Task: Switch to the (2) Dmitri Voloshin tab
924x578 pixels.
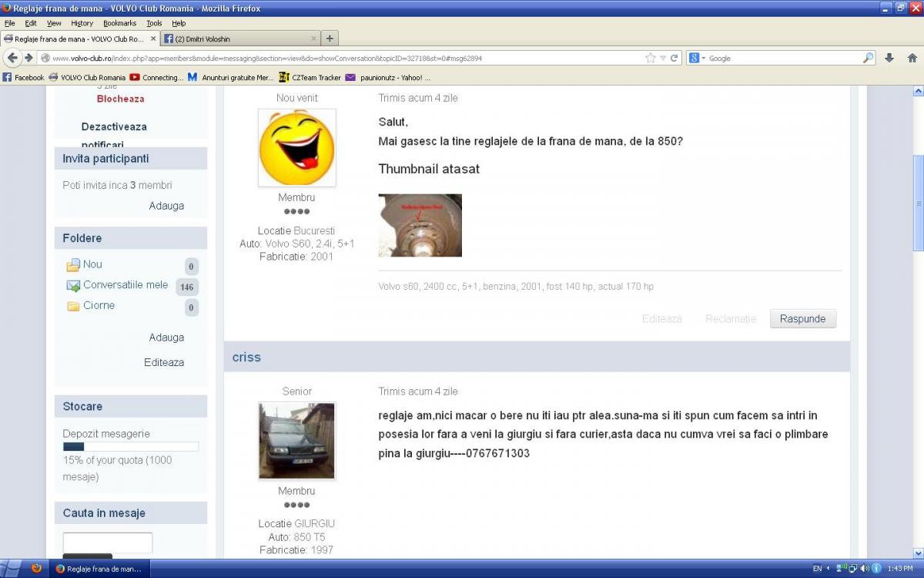Action: 240,39
